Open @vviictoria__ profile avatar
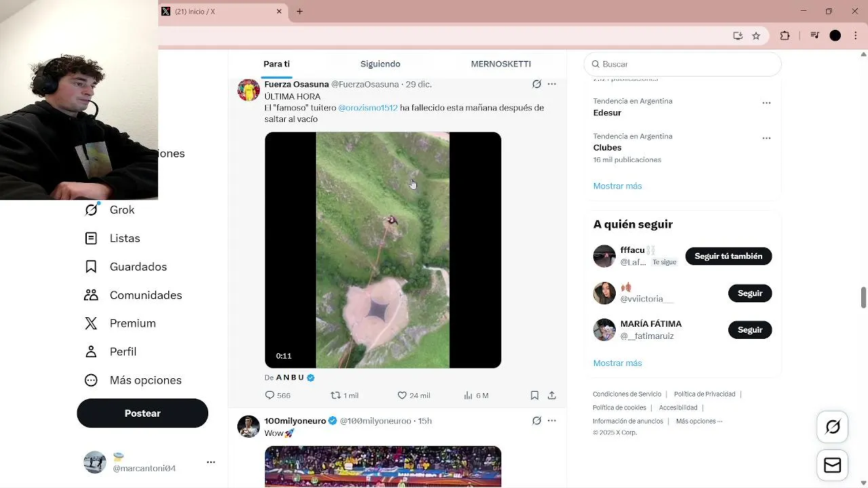 click(604, 293)
